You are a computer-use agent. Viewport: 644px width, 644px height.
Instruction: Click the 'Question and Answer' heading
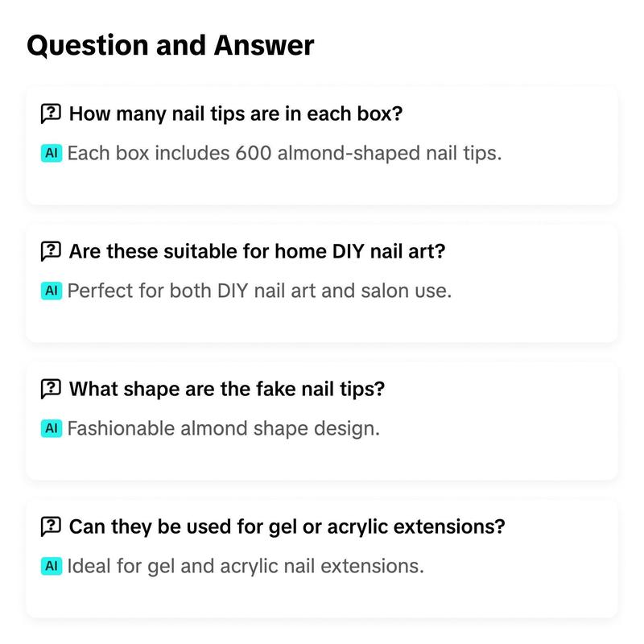(x=170, y=45)
